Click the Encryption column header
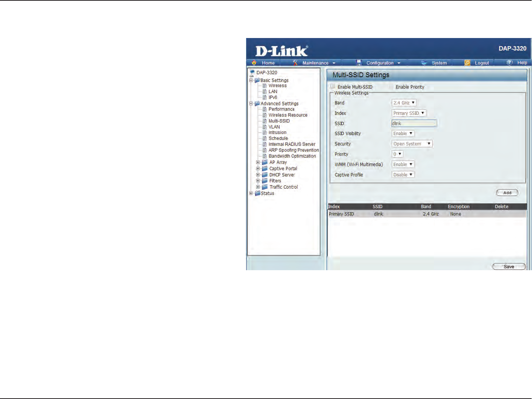Viewport: 532px width, 399px height. point(459,207)
